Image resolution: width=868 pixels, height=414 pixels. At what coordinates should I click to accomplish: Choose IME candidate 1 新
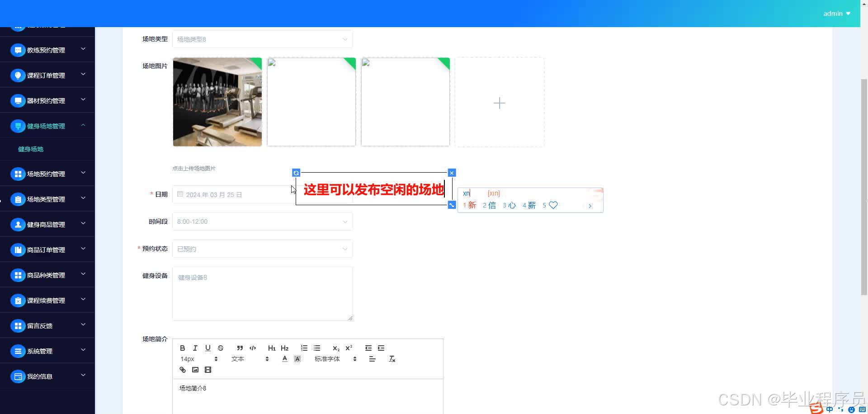coord(469,205)
